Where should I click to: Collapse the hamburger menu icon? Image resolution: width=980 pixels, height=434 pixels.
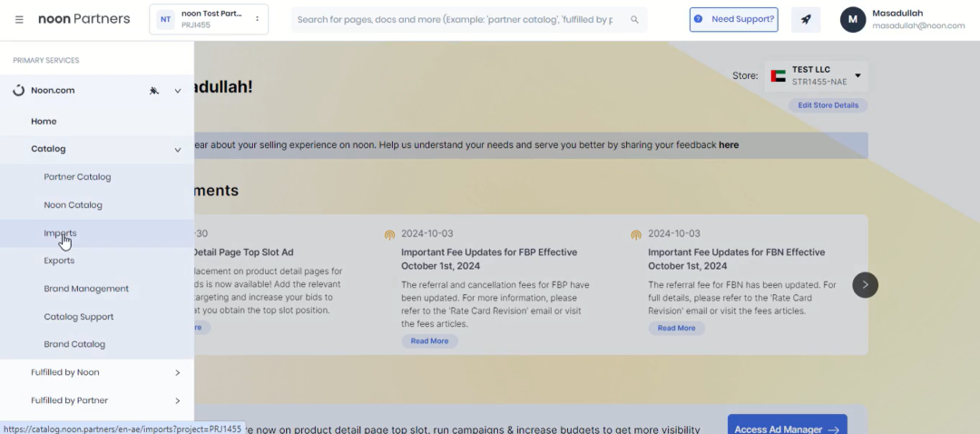[19, 19]
